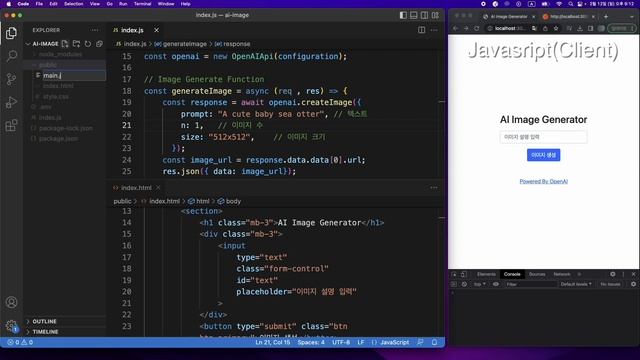
Task: Click generateImage in the index.js breadcrumb
Action: tap(184, 44)
